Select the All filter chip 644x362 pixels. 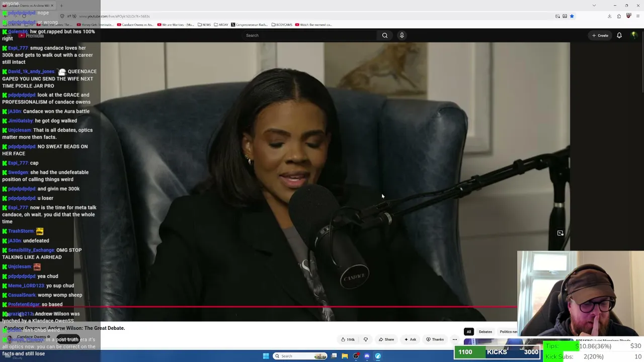(469, 332)
